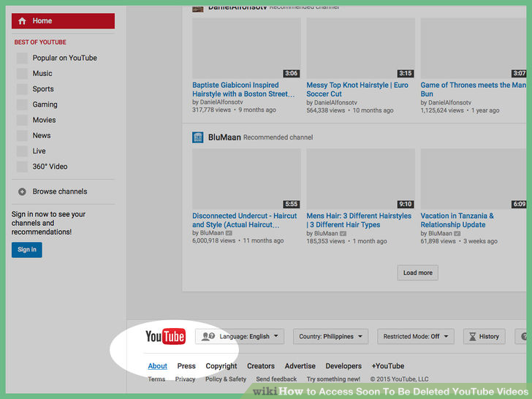Click the 6:09 video thumbnail

click(x=474, y=179)
